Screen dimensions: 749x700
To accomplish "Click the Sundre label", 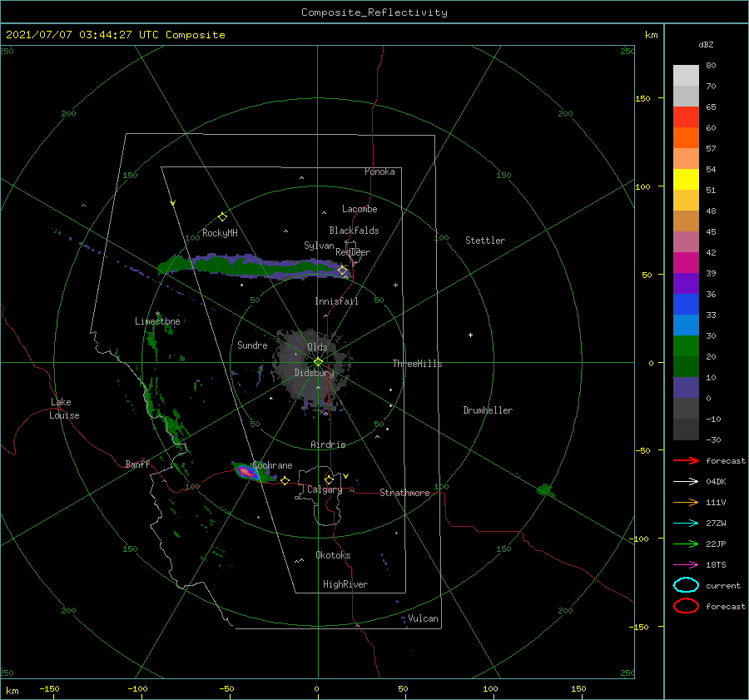I will (x=252, y=345).
